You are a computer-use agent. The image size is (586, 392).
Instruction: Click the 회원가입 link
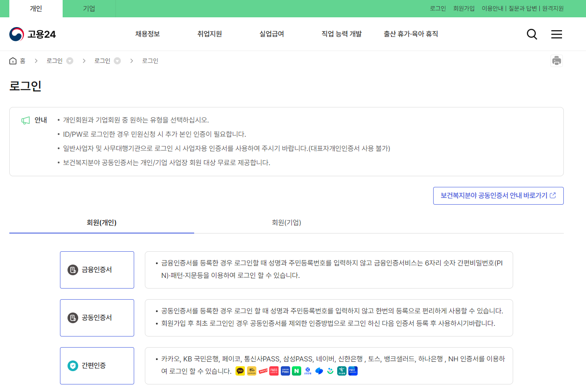click(x=463, y=8)
